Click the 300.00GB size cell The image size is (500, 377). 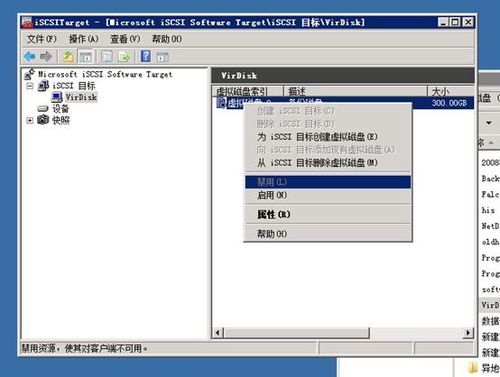tap(449, 103)
